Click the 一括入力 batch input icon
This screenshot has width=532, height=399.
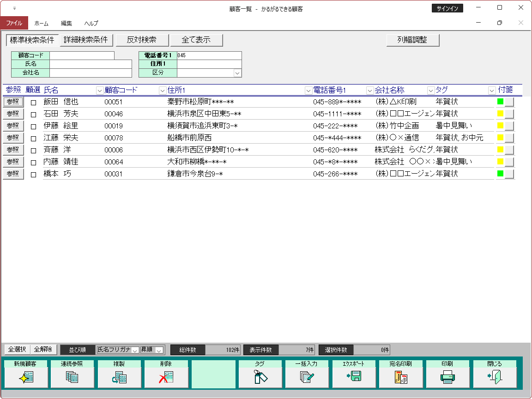point(308,377)
